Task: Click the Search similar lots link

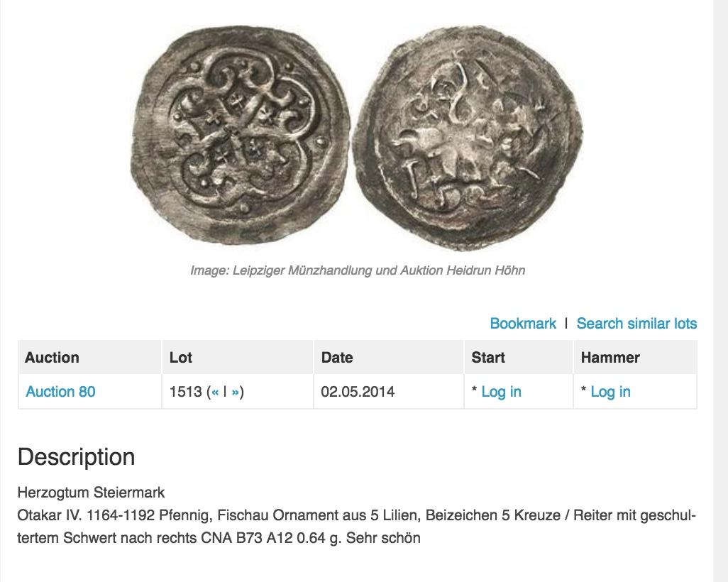Action: point(636,324)
